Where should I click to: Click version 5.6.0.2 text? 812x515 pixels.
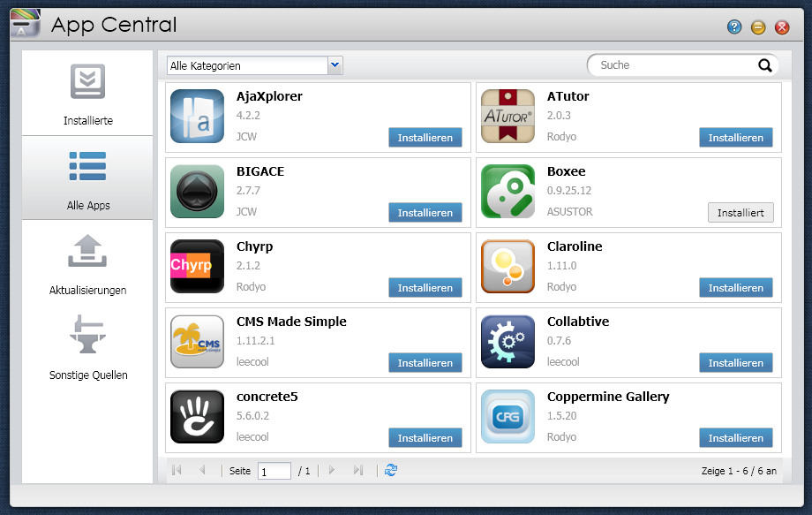pyautogui.click(x=252, y=415)
